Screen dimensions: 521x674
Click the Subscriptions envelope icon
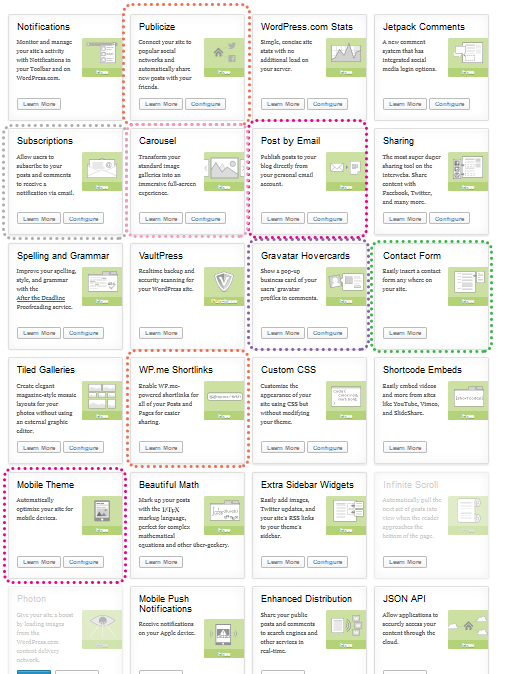coord(102,167)
